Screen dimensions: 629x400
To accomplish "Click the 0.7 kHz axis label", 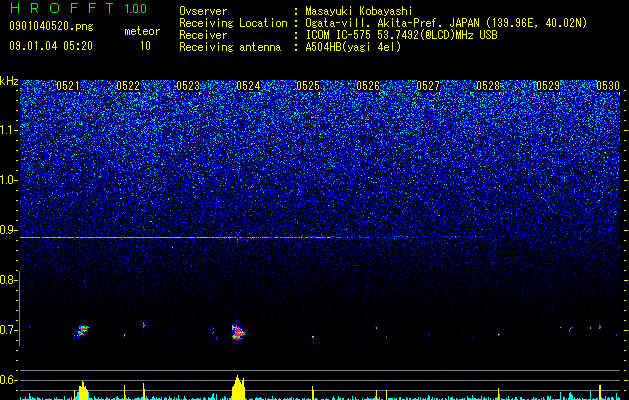I will pyautogui.click(x=8, y=330).
